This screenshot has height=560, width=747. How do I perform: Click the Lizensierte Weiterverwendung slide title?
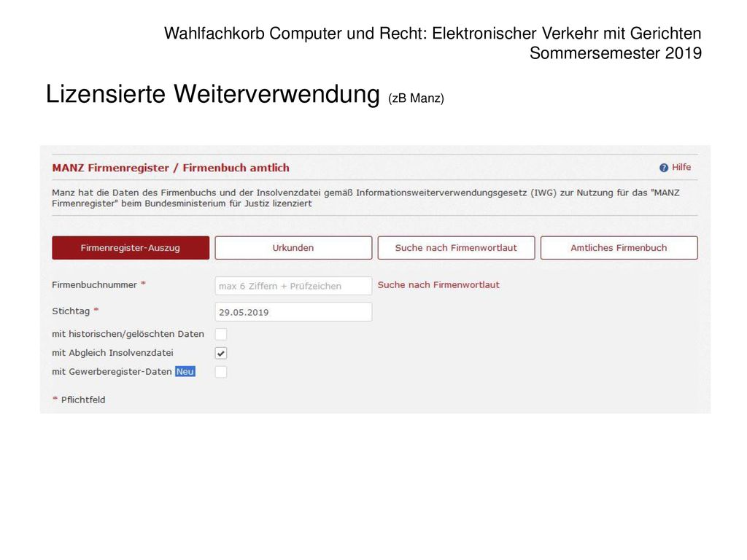(x=212, y=93)
